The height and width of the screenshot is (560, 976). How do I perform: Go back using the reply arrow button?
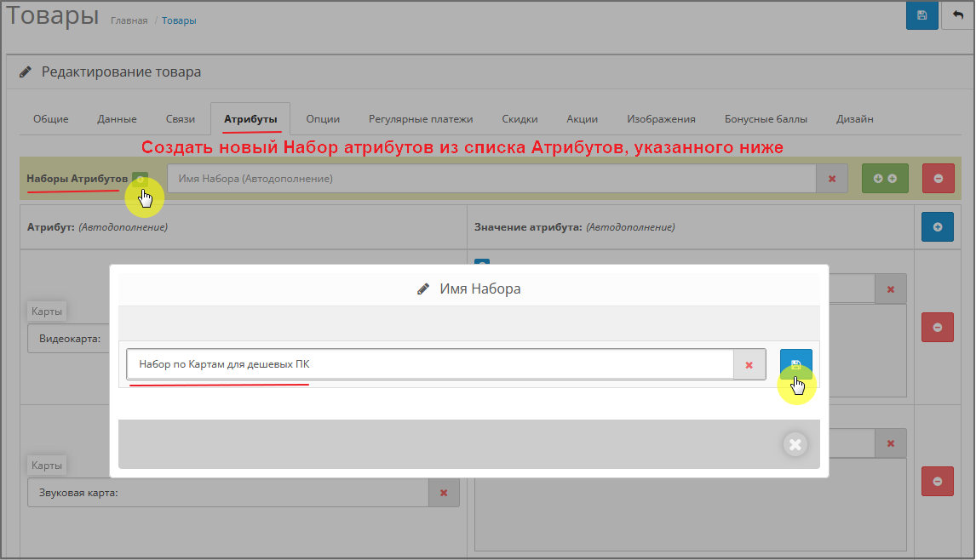(x=958, y=15)
